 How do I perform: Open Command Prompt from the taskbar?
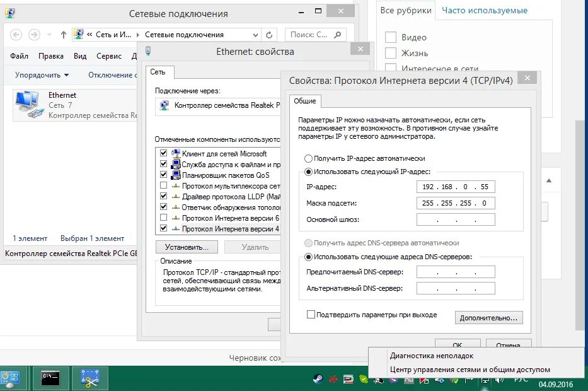[x=50, y=378]
